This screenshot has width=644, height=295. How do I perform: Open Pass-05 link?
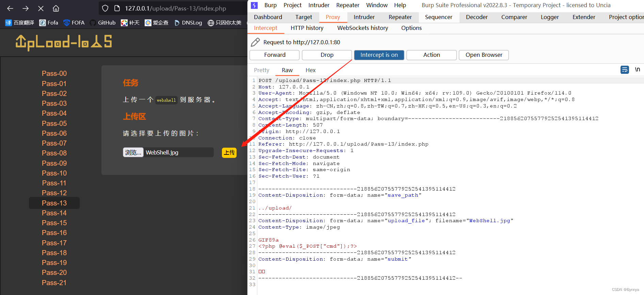54,124
